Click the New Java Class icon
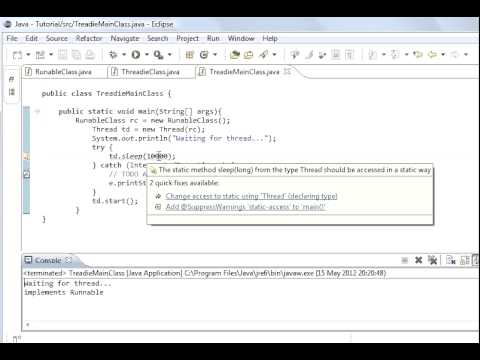This screenshot has width=480, height=360. point(204,54)
